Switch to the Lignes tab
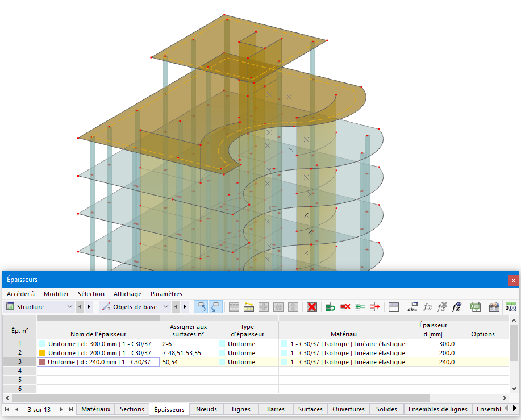The width and height of the screenshot is (521, 420). tap(241, 409)
